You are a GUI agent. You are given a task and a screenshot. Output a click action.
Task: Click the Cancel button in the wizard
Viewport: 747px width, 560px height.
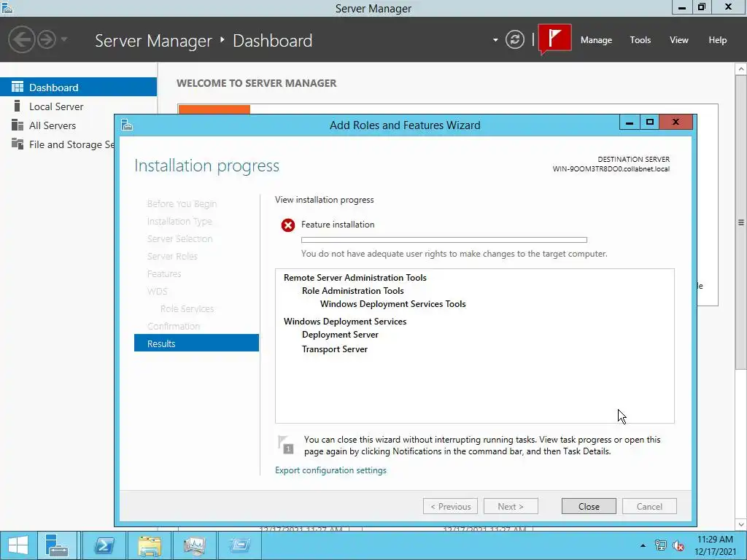[649, 506]
